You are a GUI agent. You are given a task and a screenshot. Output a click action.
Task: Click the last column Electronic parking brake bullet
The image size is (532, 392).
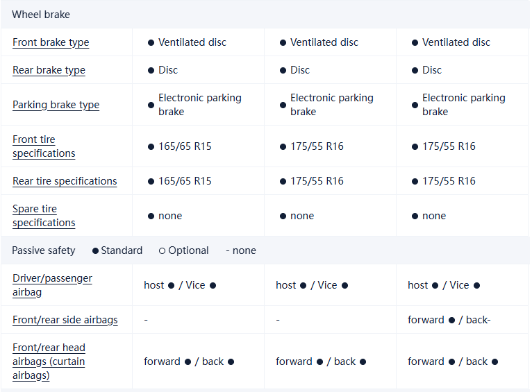(x=415, y=105)
